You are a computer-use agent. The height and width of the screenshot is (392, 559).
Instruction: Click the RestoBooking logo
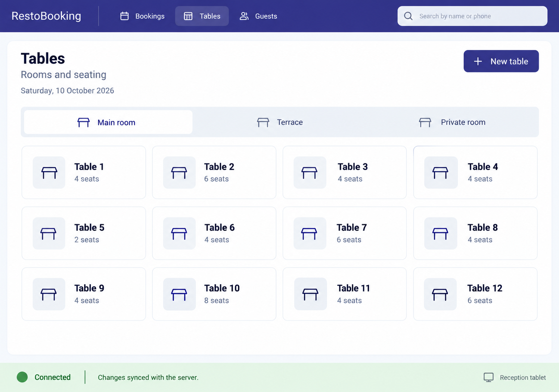(46, 16)
